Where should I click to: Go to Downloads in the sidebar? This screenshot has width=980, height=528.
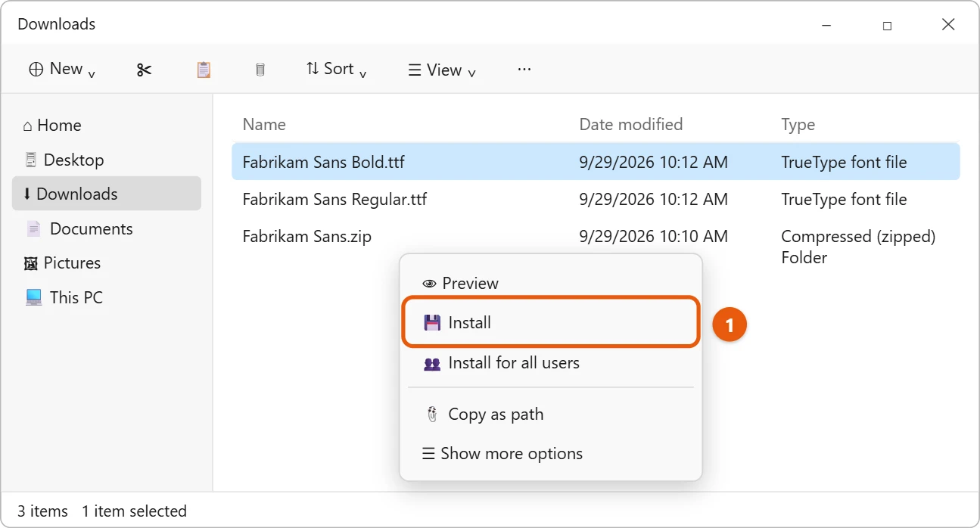pyautogui.click(x=107, y=194)
